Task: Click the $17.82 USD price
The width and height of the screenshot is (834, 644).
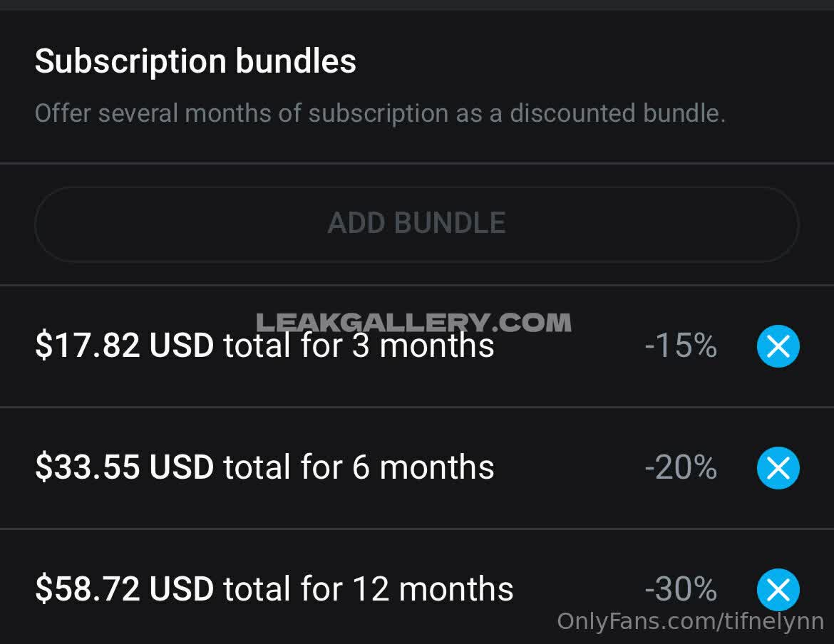Action: click(124, 346)
